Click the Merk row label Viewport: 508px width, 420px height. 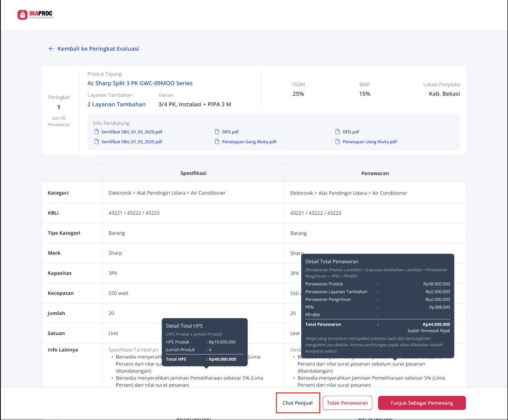coord(54,253)
